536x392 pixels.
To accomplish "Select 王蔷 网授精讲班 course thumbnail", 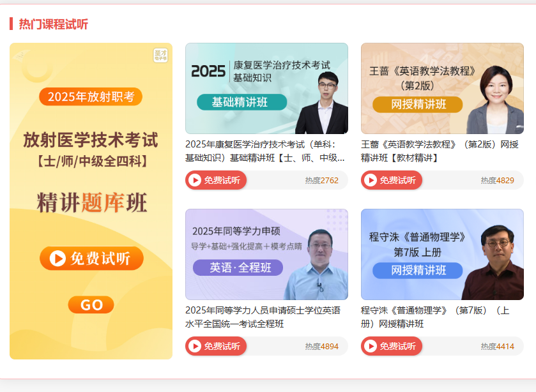I will (x=442, y=88).
